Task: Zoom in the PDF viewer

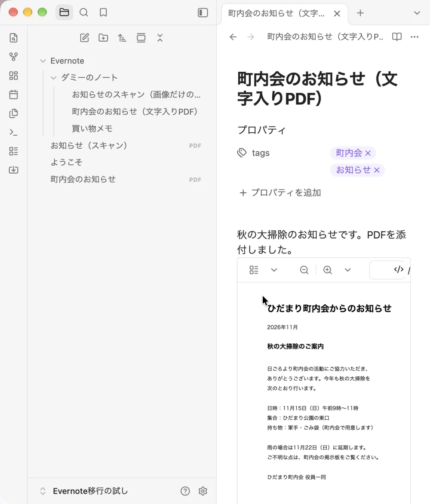Action: [327, 270]
